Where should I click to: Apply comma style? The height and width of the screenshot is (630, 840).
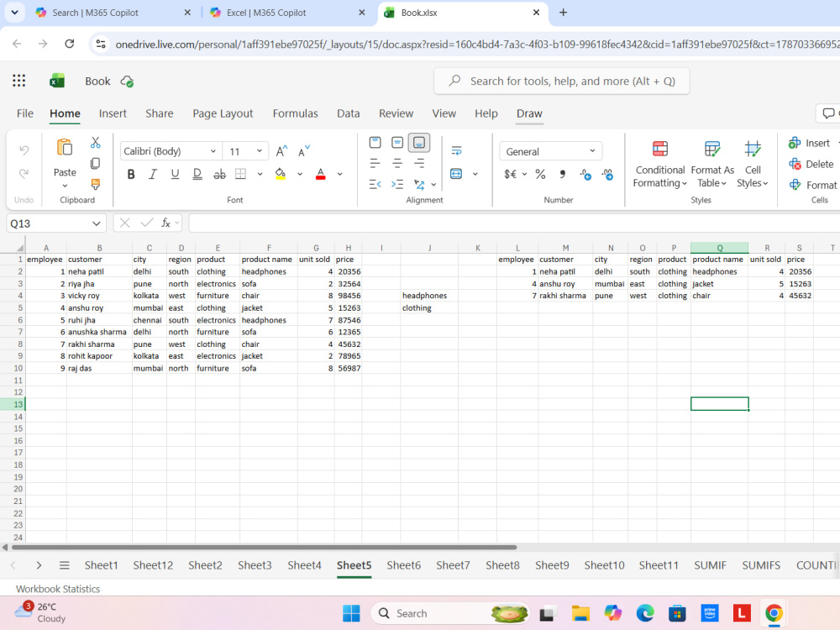tap(563, 174)
